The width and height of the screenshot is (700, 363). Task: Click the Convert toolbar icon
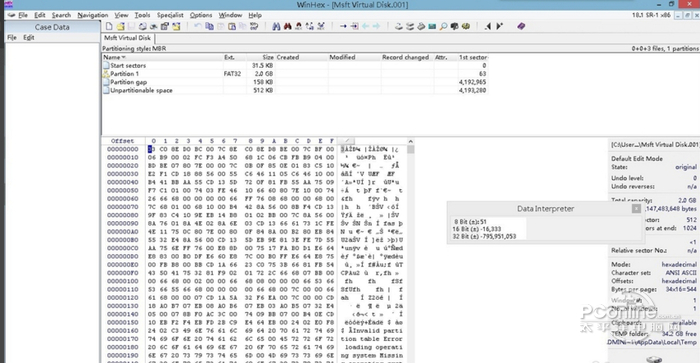pyautogui.click(x=254, y=26)
